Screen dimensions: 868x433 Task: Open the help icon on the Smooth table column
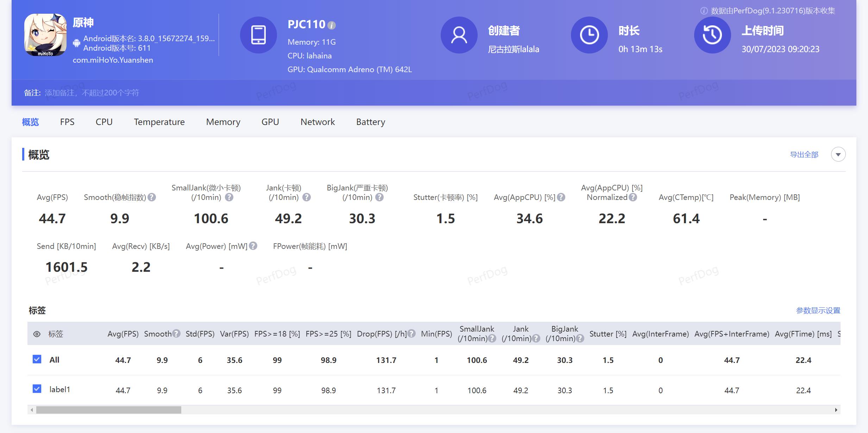[x=176, y=333]
